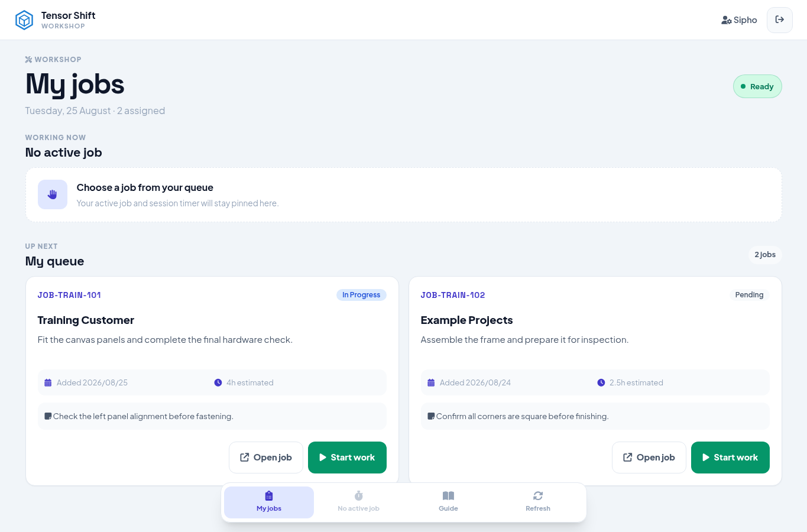Start work on Example Projects job

(x=730, y=458)
